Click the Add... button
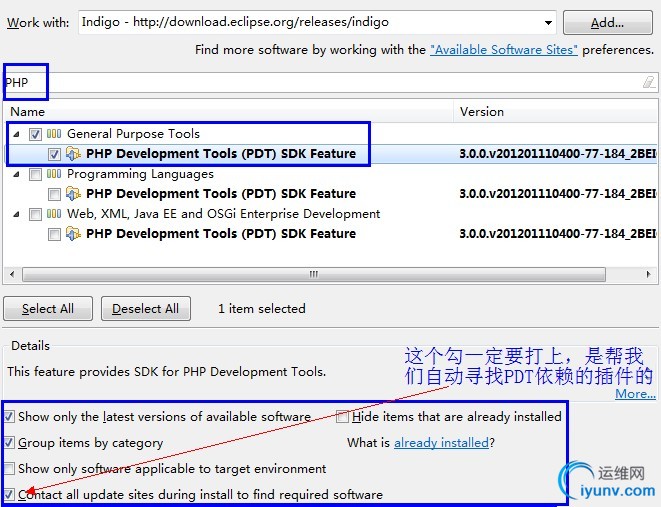 pyautogui.click(x=607, y=23)
